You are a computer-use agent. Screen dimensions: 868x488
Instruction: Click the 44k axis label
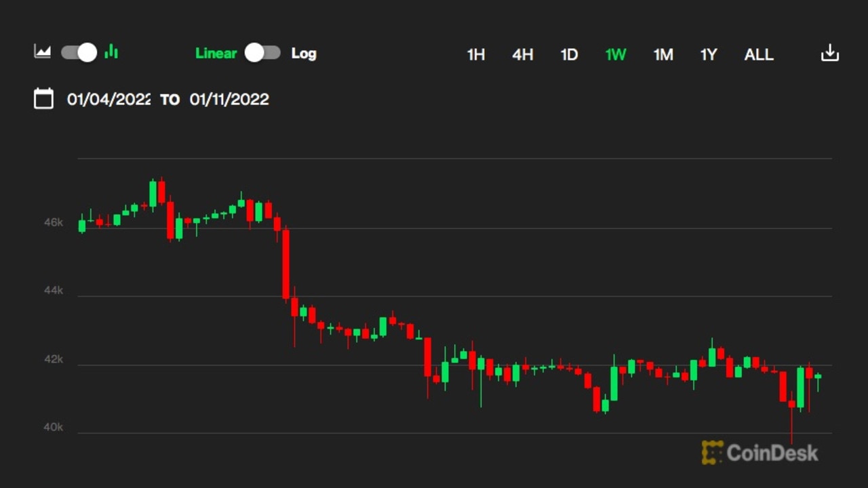point(54,290)
